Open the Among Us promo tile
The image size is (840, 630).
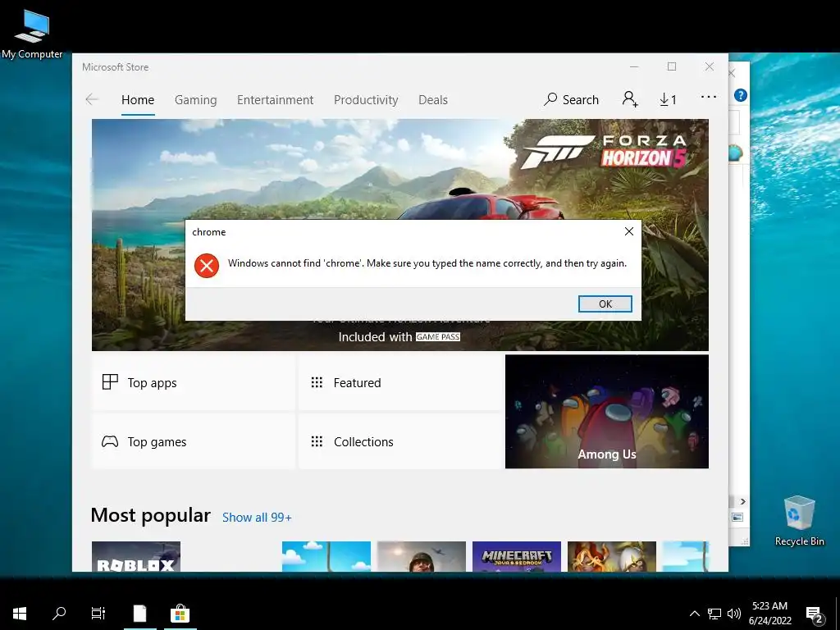point(607,412)
